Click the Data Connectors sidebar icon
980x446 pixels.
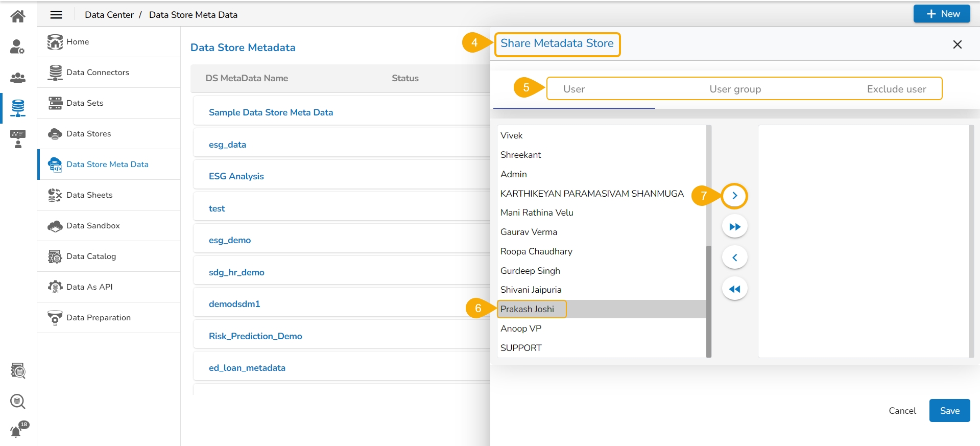point(55,73)
